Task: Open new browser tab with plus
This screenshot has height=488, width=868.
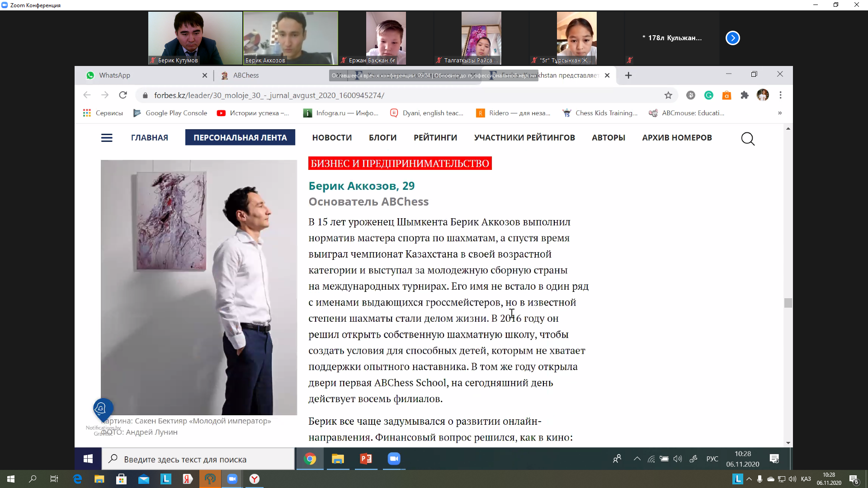Action: [x=628, y=75]
